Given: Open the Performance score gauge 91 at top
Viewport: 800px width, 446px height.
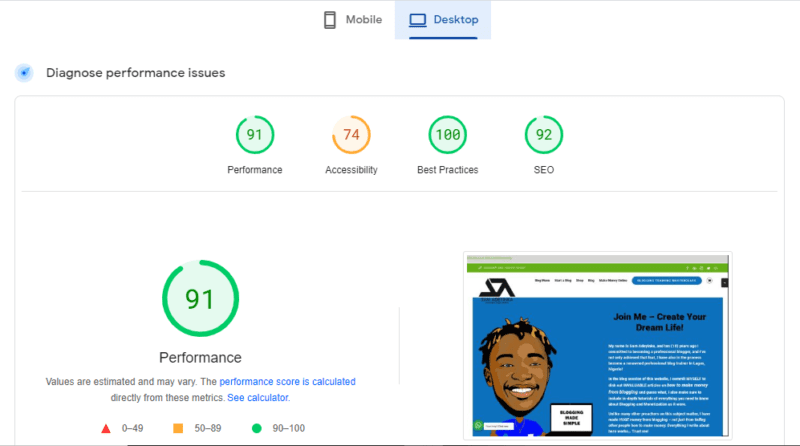Looking at the screenshot, I should [255, 135].
